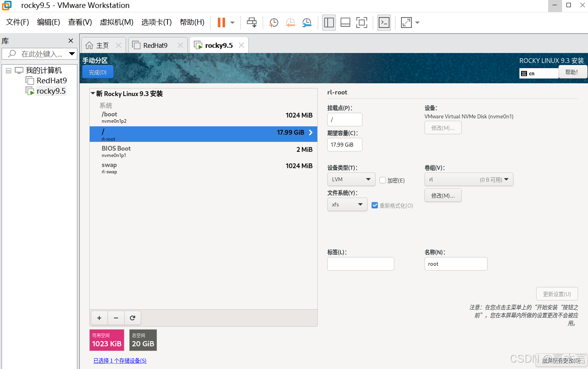Close the 主页 tab
This screenshot has width=588, height=369.
[x=118, y=45]
